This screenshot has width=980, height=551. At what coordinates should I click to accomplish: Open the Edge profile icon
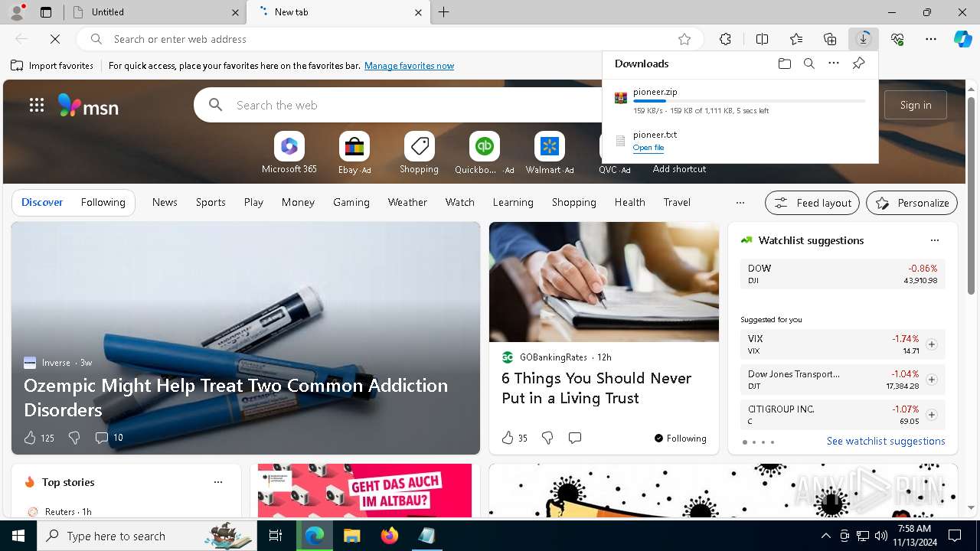click(17, 11)
